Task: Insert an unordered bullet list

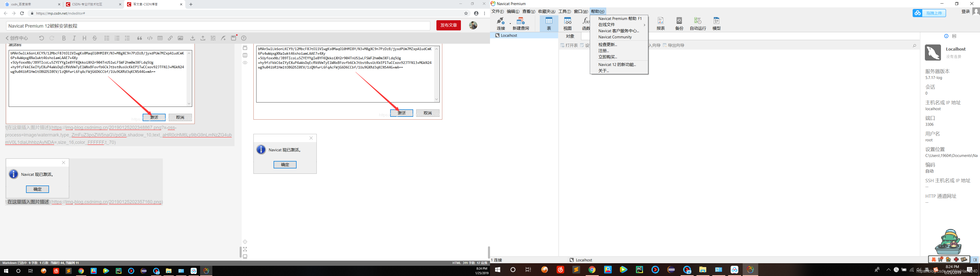Action: [107, 38]
